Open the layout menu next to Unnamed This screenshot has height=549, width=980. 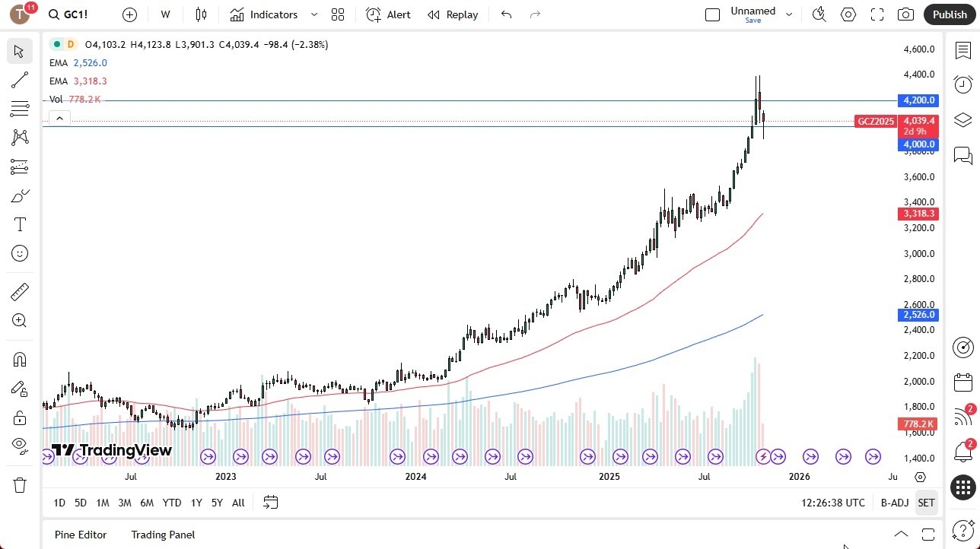coord(789,14)
